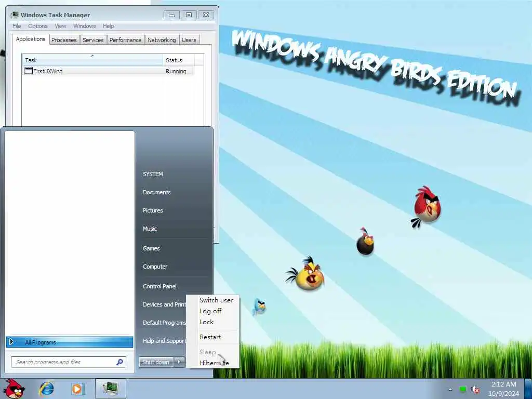Switch to the Processes tab
Image resolution: width=532 pixels, height=399 pixels.
click(x=64, y=40)
